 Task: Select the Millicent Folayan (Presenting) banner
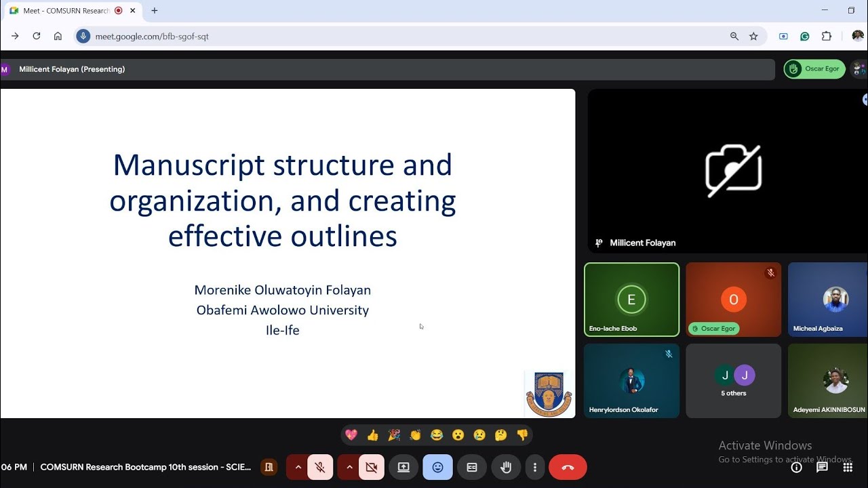click(388, 69)
